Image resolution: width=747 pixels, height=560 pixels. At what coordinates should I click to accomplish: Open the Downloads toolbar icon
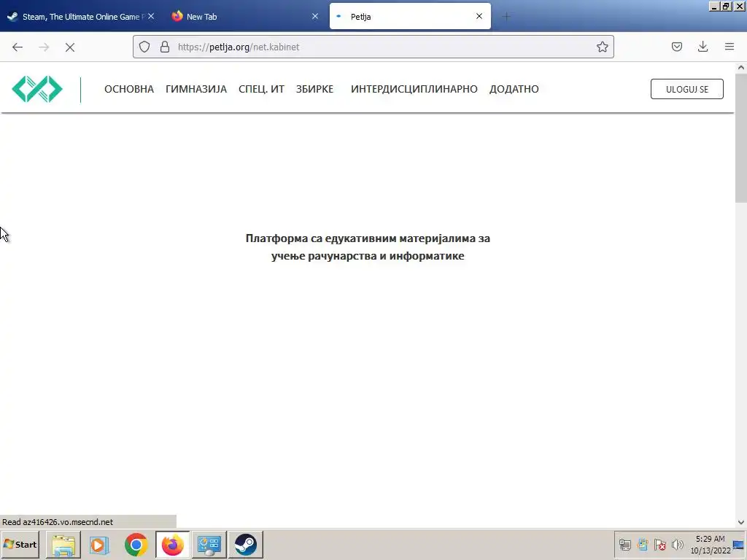pyautogui.click(x=703, y=47)
